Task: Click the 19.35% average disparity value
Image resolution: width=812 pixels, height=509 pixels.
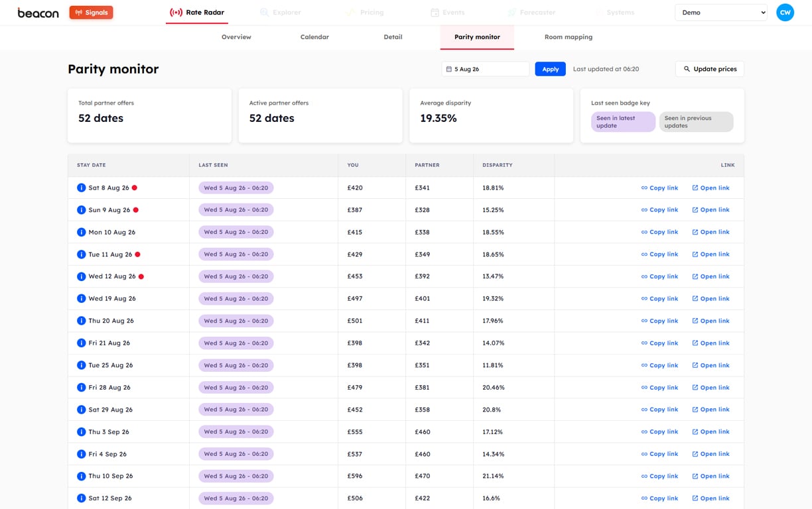Action: (x=439, y=119)
